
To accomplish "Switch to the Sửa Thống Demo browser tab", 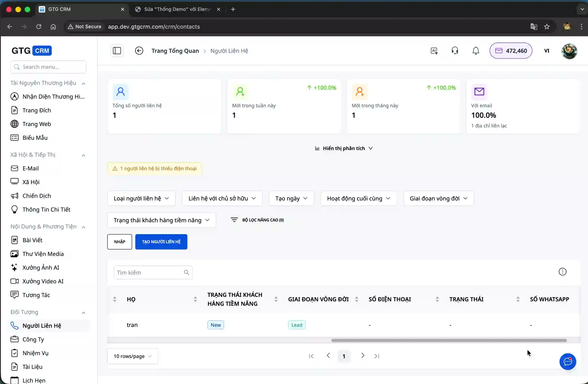I will (173, 9).
